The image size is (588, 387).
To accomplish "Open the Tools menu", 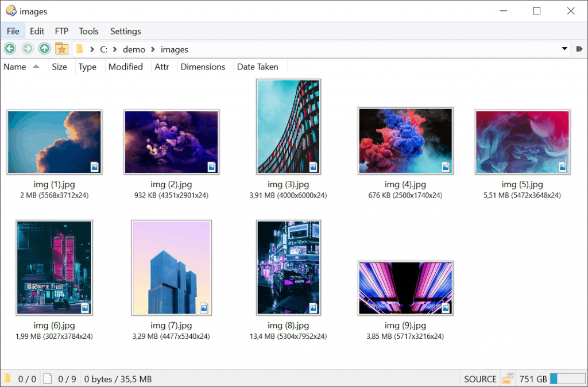I will tap(88, 31).
